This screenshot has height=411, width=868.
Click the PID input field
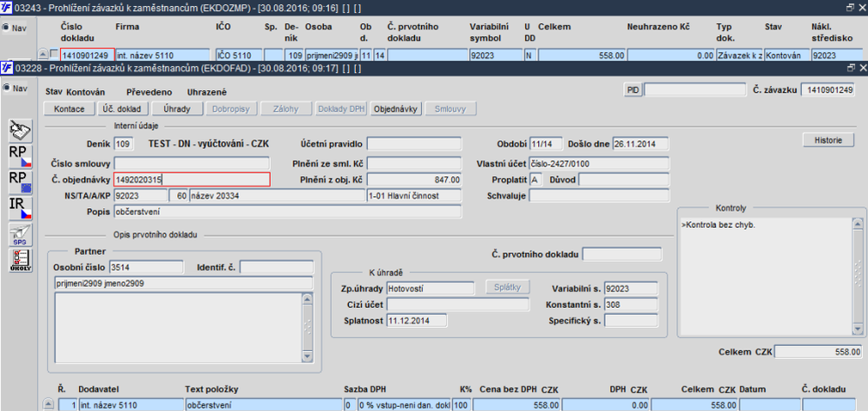(x=694, y=90)
